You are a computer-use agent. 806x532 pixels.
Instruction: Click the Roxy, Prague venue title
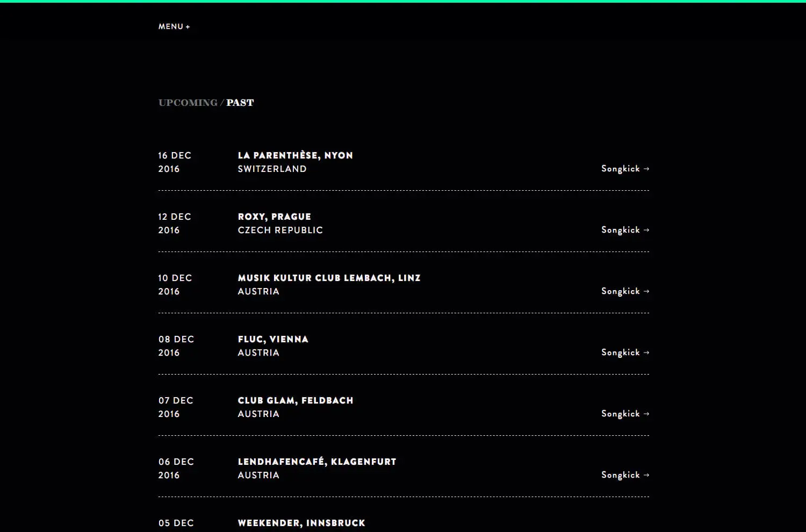[x=274, y=217]
